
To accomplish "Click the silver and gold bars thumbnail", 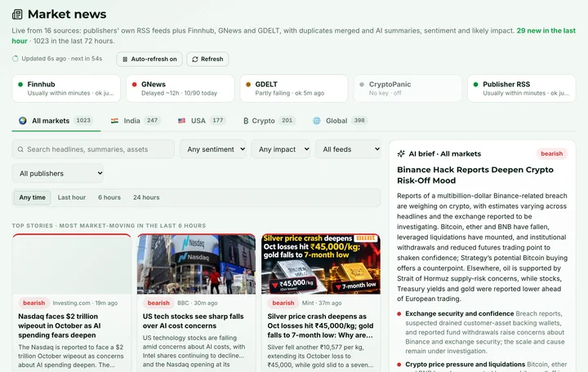I will point(321,264).
